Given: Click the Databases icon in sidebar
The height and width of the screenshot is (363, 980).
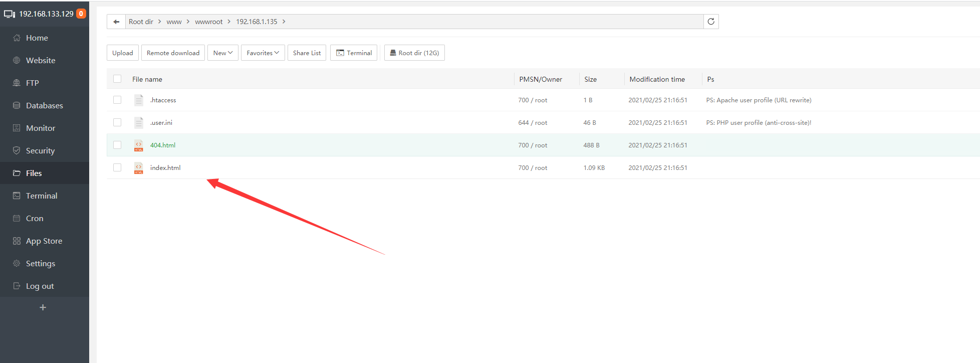Looking at the screenshot, I should pos(17,105).
